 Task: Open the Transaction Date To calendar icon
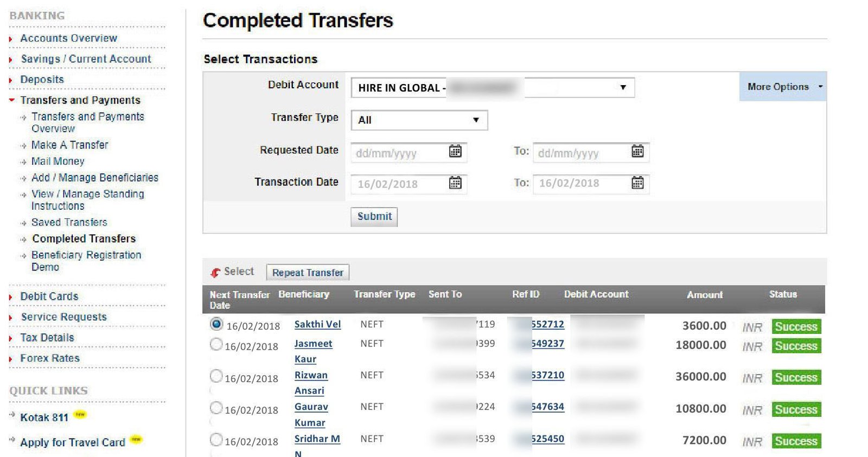[x=637, y=183]
